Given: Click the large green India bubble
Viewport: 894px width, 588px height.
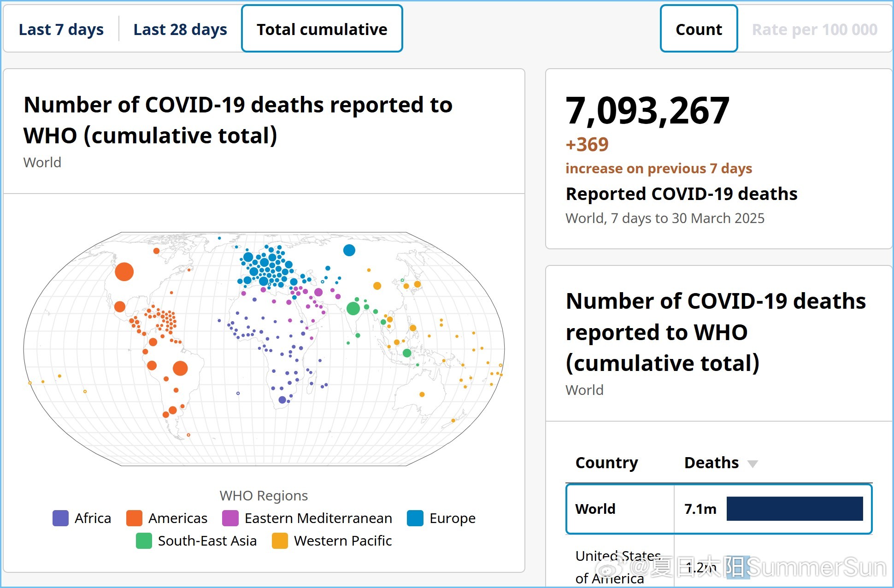Looking at the screenshot, I should (x=353, y=308).
